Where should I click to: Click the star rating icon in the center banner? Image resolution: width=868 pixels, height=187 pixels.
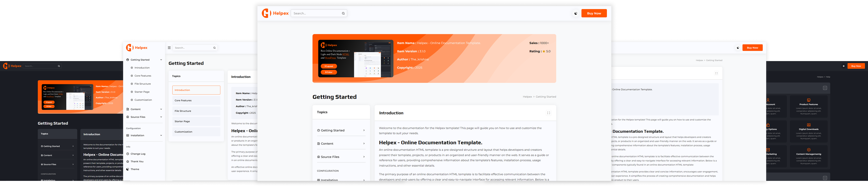click(544, 52)
